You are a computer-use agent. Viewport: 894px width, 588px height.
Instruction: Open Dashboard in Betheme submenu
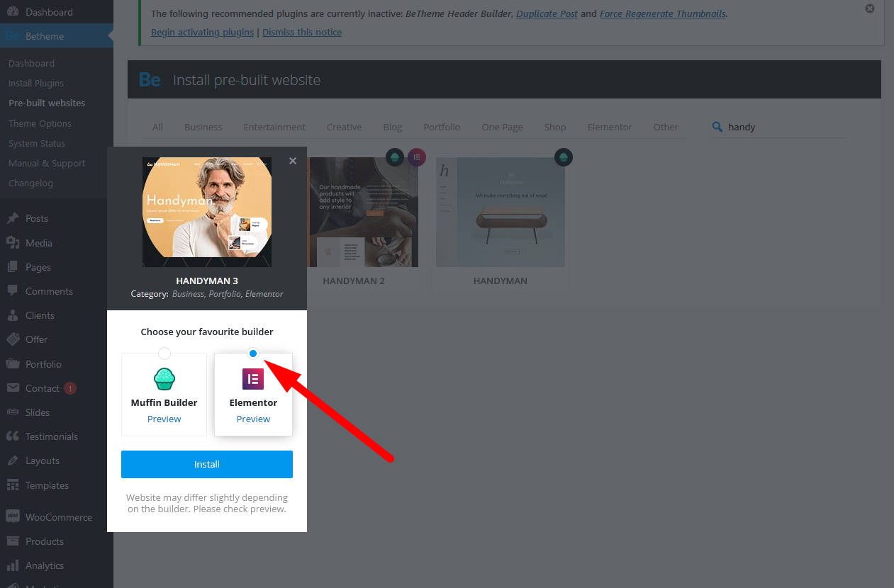click(x=31, y=63)
